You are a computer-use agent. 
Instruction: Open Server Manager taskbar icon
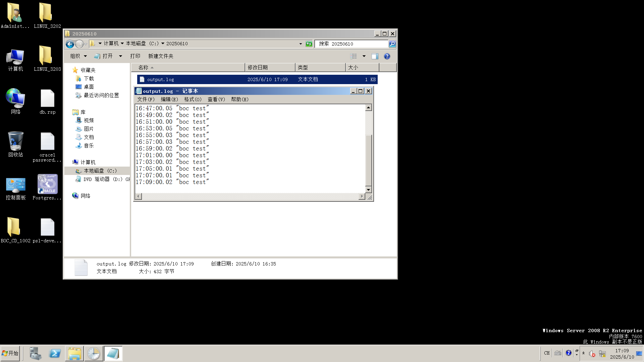click(35, 354)
